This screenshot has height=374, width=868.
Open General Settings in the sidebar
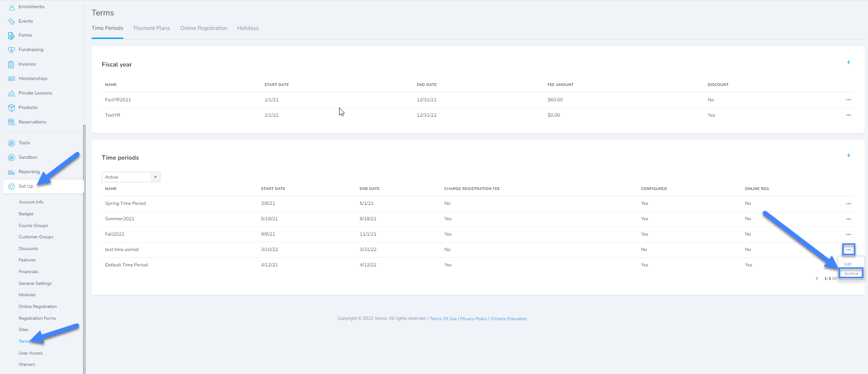point(35,284)
